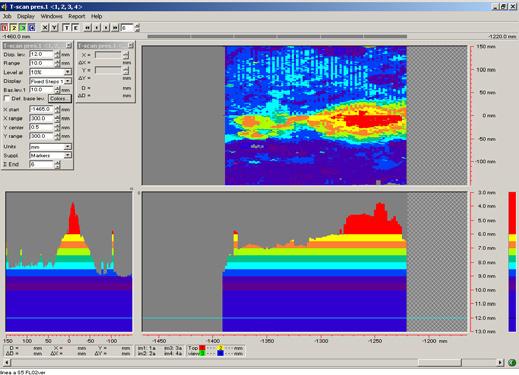The image size is (519, 375).
Task: Click the Disp. lev. value field
Action: pyautogui.click(x=42, y=54)
